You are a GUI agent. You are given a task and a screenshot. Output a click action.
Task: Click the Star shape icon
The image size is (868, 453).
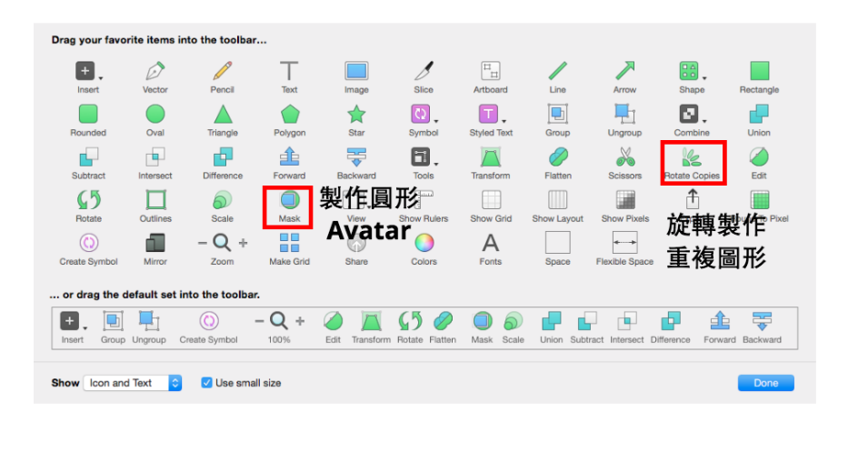tap(356, 114)
